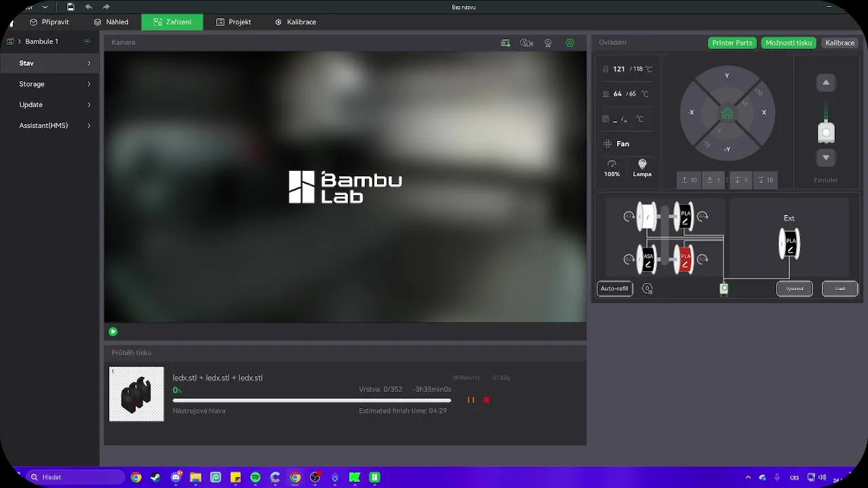Click the Hledat taskbar search box
This screenshot has width=868, height=488.
(x=75, y=477)
